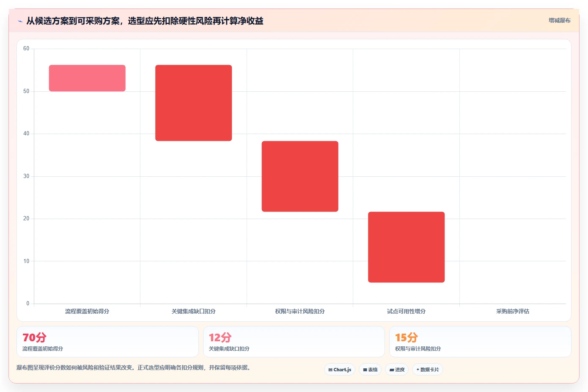
Task: Click the y-axis value 60
Action: coord(26,49)
